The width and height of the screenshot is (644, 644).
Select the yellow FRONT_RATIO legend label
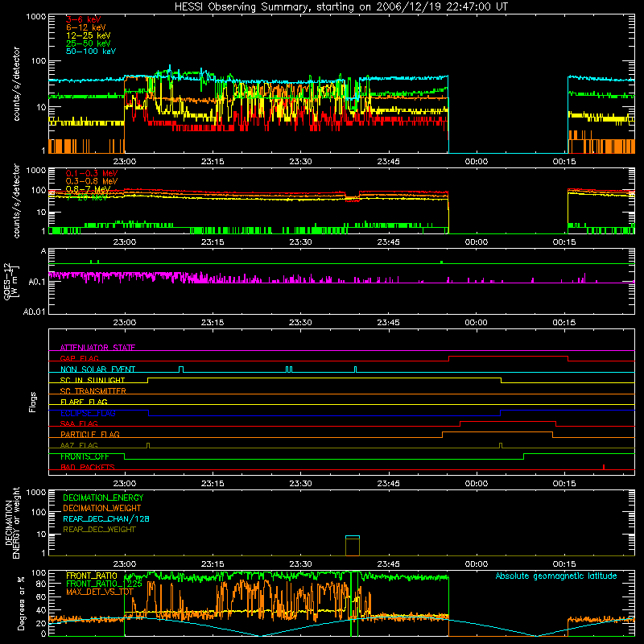92,576
